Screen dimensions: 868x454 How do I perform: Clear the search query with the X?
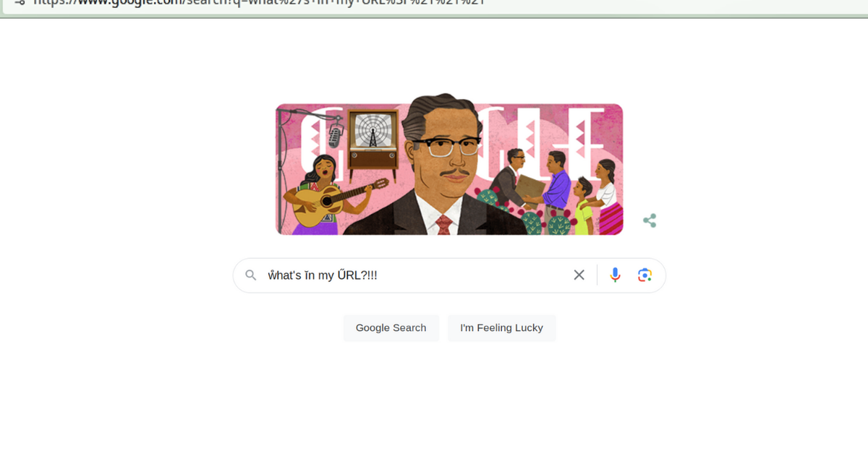click(579, 275)
